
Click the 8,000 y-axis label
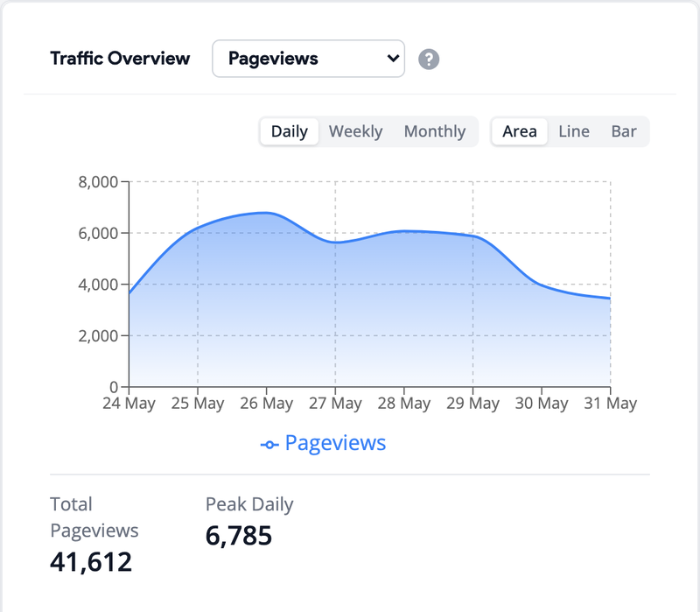tap(98, 182)
